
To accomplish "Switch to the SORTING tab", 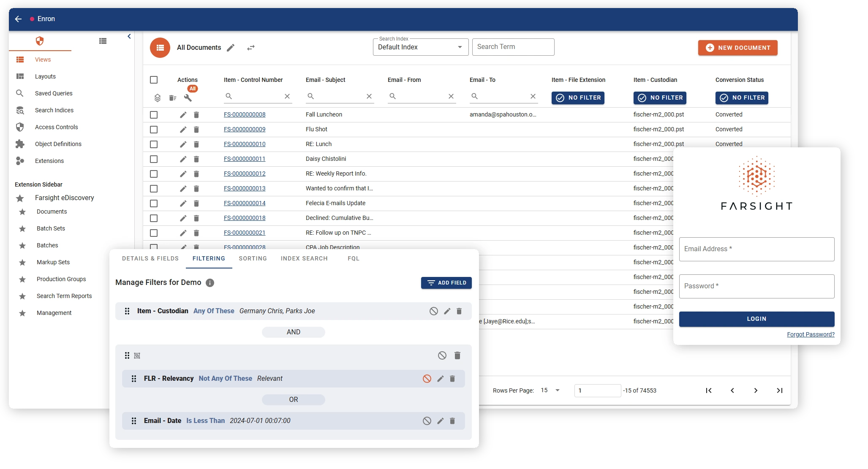I will tap(253, 258).
